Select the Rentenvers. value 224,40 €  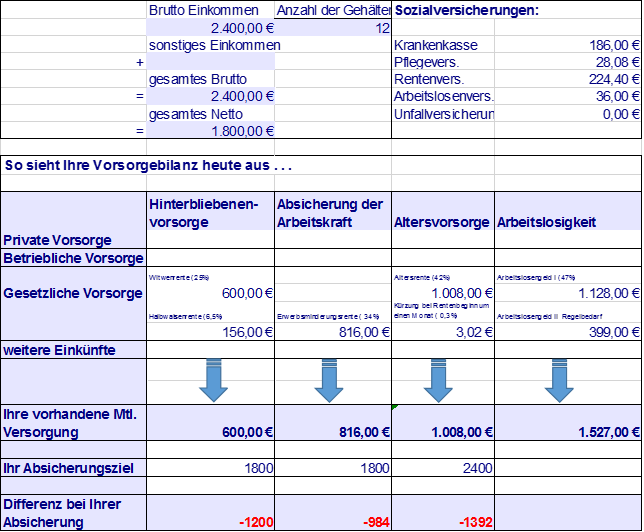click(x=614, y=79)
